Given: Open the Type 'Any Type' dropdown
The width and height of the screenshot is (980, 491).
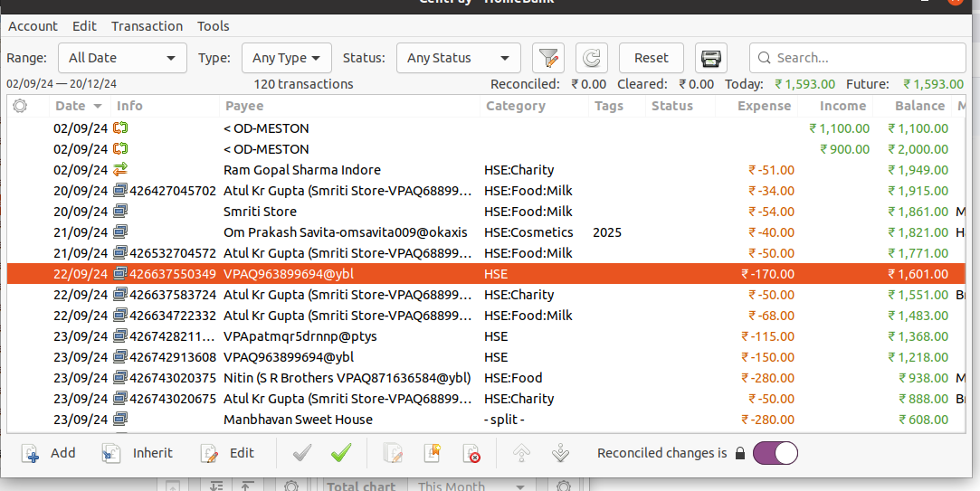Looking at the screenshot, I should pos(286,58).
